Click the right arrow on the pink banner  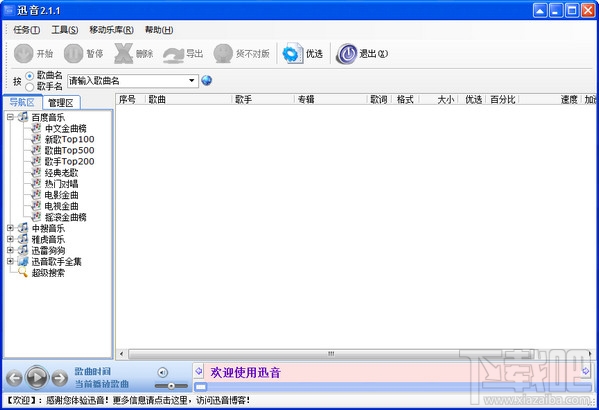pos(585,371)
